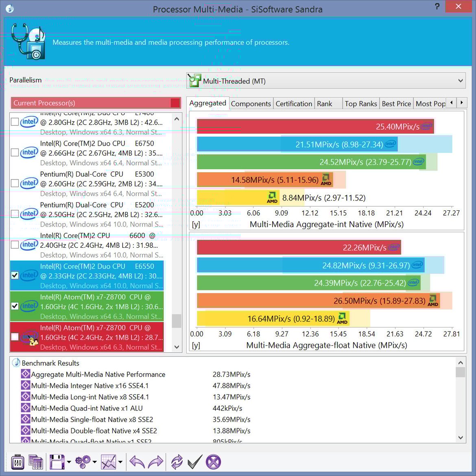Image resolution: width=476 pixels, height=476 pixels.
Task: Click the icon next to Benchmark Results heading
Action: (x=16, y=362)
